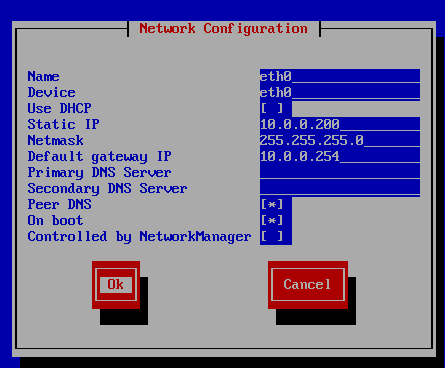Click the Name field containing eth0

[x=340, y=76]
